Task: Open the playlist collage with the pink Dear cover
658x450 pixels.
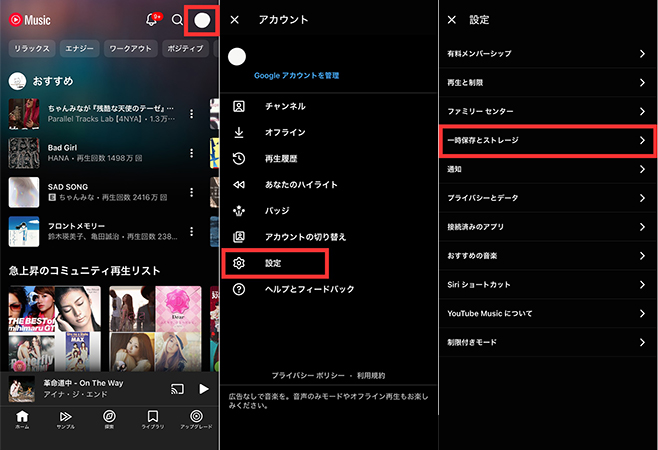Action: pyautogui.click(x=155, y=329)
